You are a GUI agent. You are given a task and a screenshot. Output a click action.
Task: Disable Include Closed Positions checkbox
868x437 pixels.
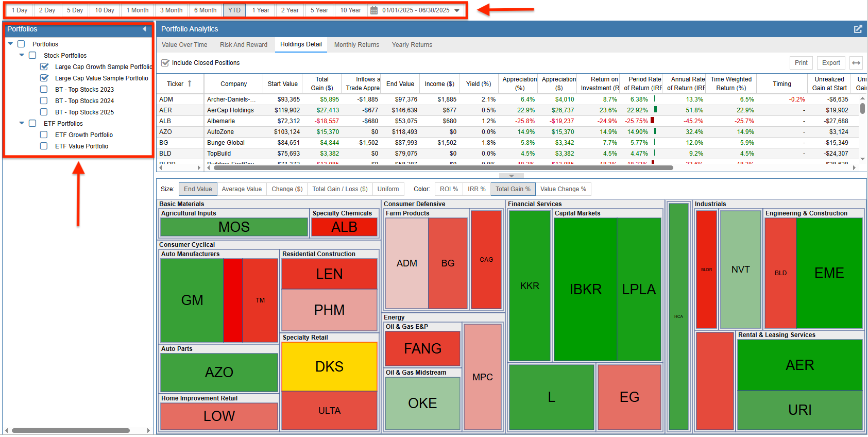[x=165, y=63]
